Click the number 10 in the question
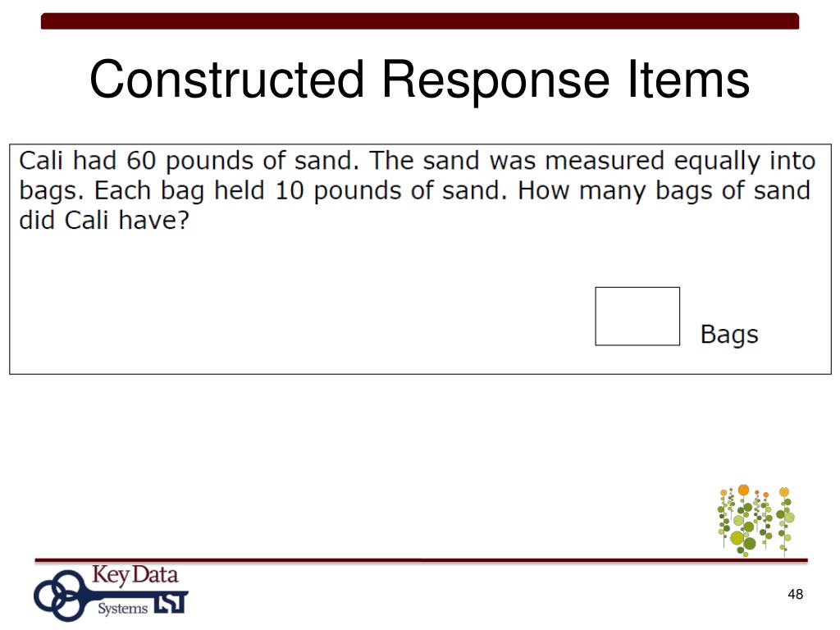Image resolution: width=840 pixels, height=630 pixels. point(290,190)
